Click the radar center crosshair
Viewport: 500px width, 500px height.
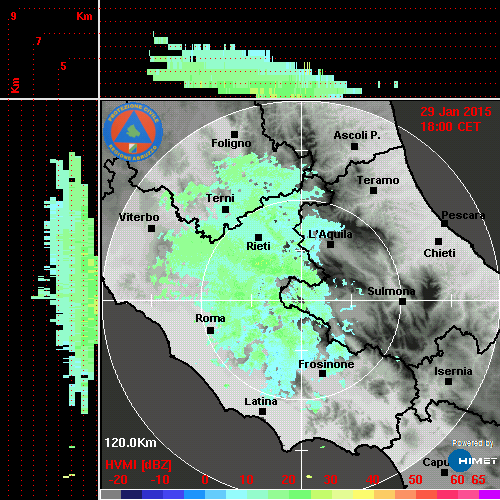coord(301,300)
